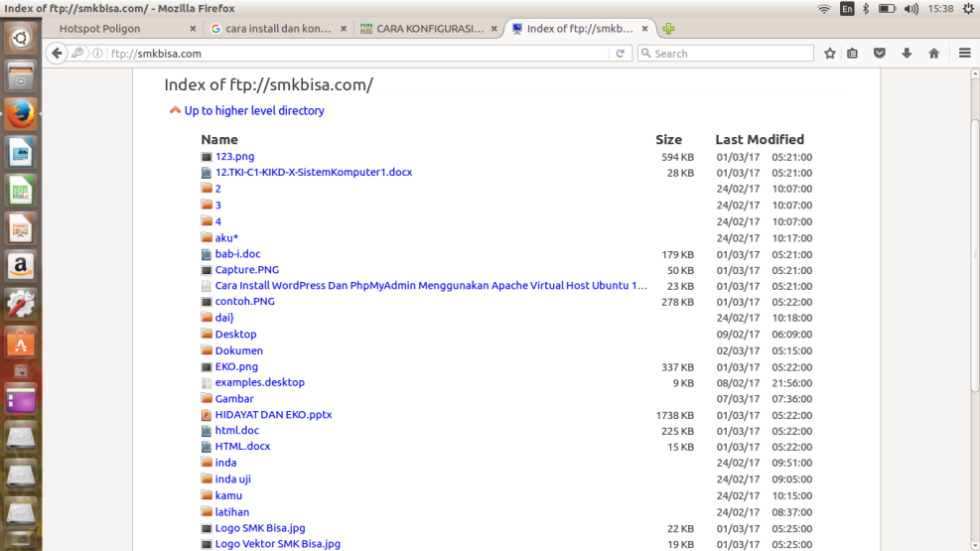Open the inda folder
This screenshot has width=980, height=551.
[225, 463]
